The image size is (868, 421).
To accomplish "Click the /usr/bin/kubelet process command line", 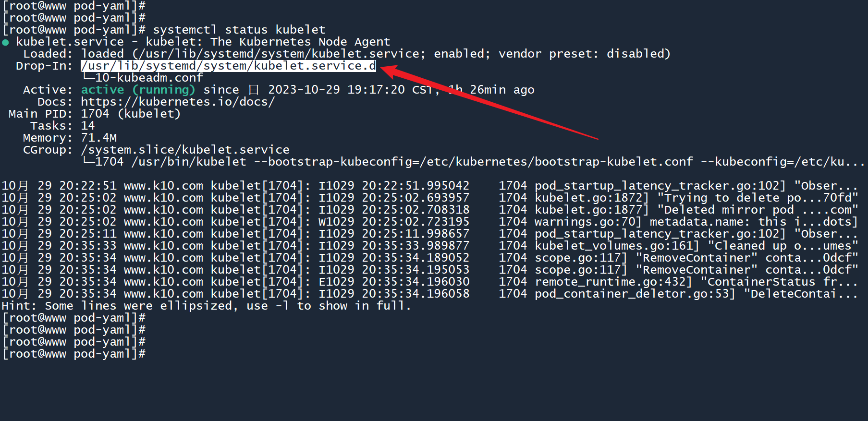I will point(188,162).
